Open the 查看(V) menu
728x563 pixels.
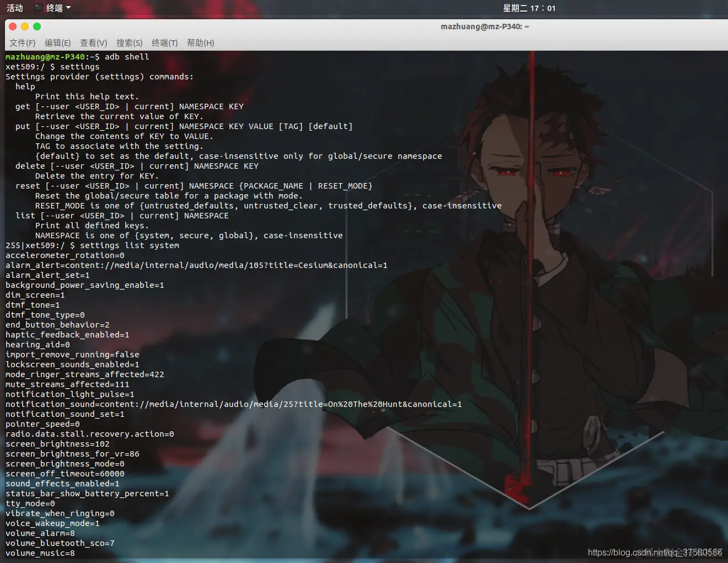tap(94, 43)
